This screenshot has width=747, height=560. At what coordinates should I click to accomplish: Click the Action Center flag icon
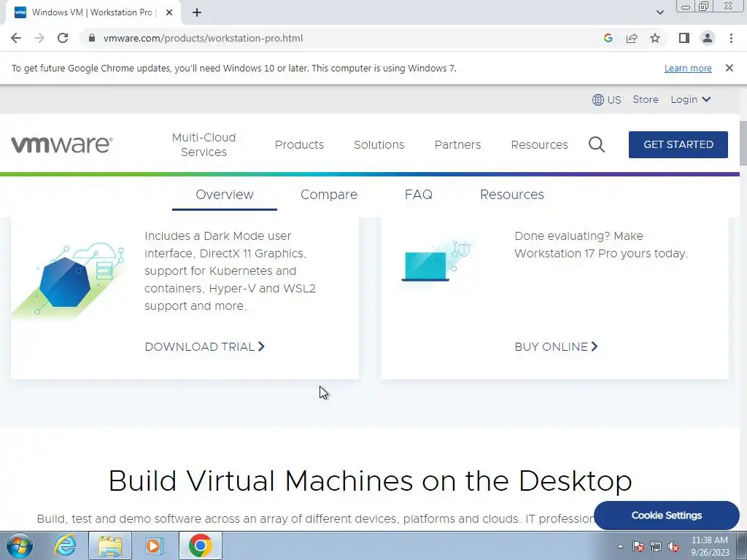click(638, 546)
